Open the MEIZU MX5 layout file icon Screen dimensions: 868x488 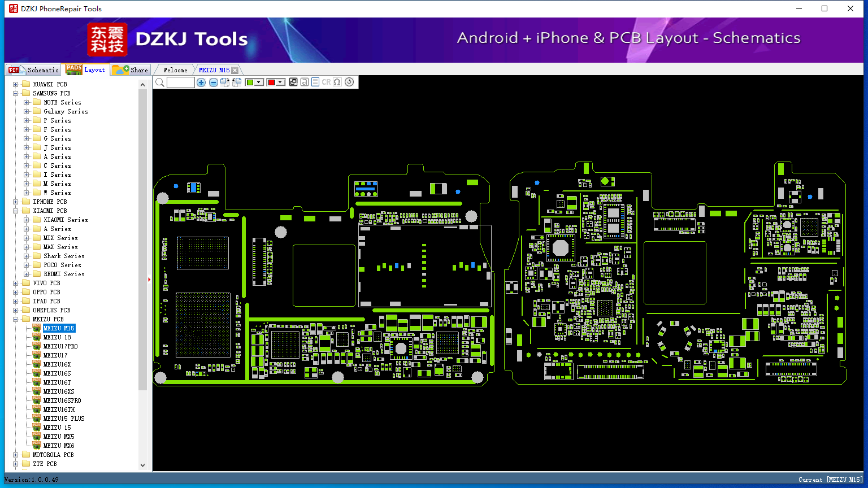37,437
